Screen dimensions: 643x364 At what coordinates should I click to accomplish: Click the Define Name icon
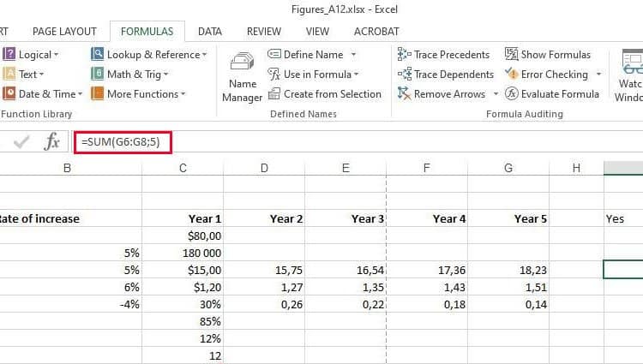(274, 54)
